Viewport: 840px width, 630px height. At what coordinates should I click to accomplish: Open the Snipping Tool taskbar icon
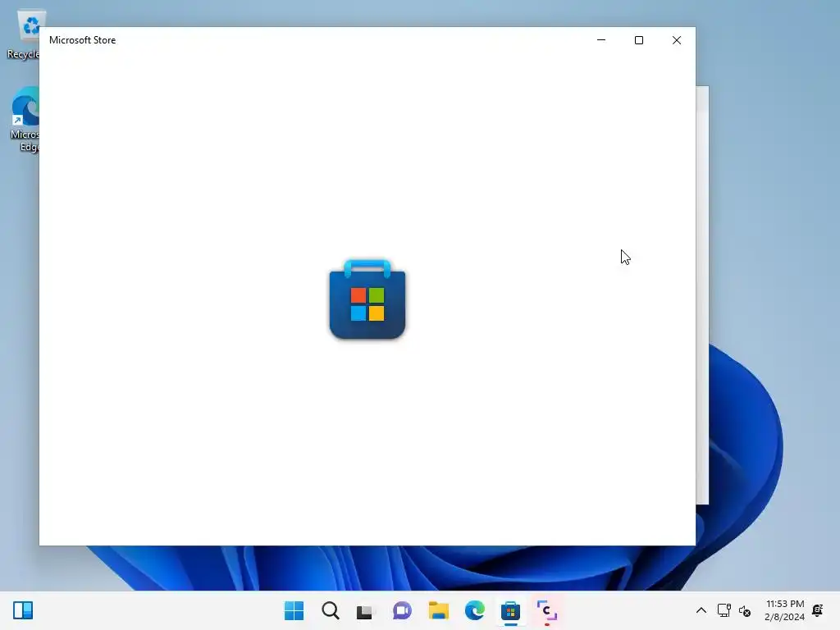click(x=547, y=610)
